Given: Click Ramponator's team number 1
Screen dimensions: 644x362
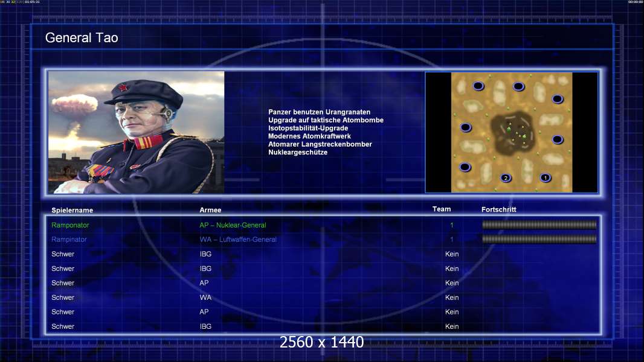Looking at the screenshot, I should point(452,225).
